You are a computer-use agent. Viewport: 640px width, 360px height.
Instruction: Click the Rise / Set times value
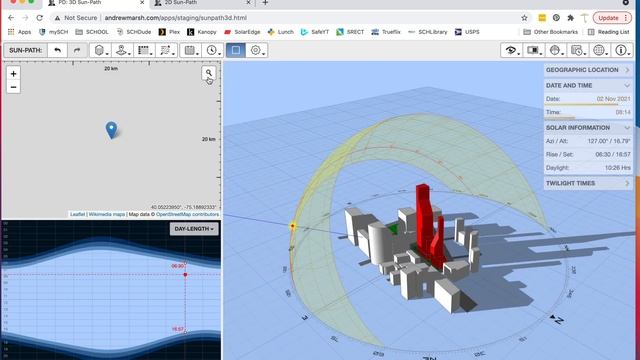[613, 155]
